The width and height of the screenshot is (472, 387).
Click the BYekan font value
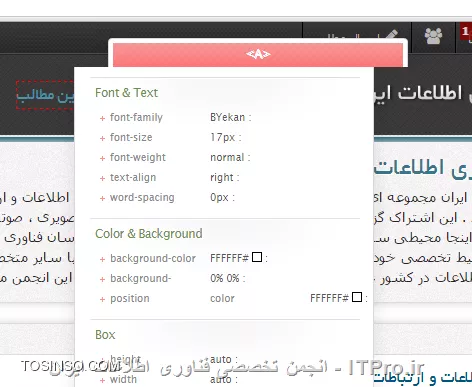[x=227, y=117]
